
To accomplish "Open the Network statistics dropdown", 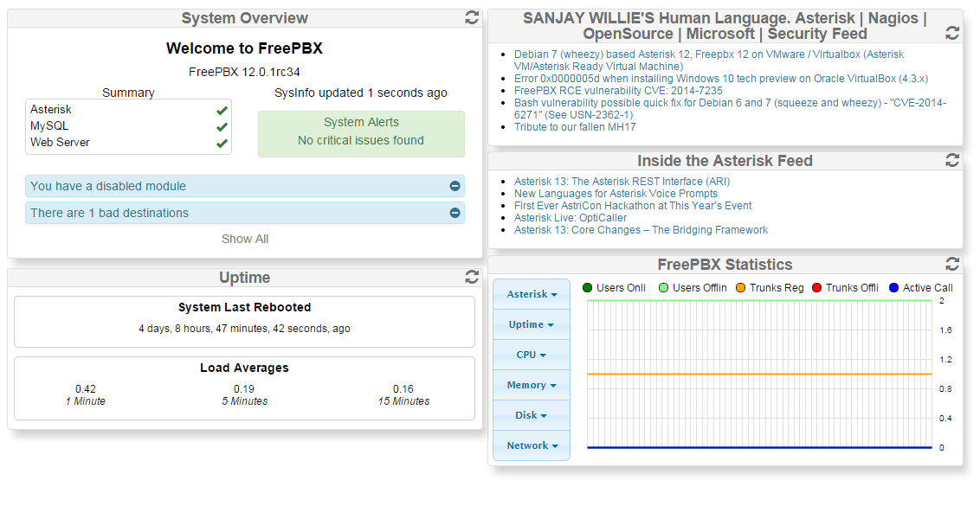I will 532,445.
